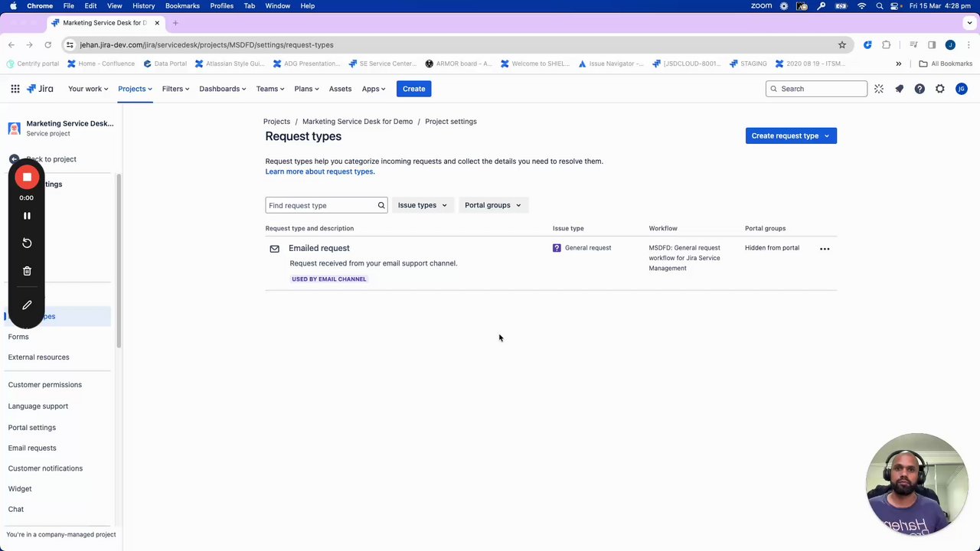980x551 pixels.
Task: Open the Jira app switcher grid
Action: point(15,89)
